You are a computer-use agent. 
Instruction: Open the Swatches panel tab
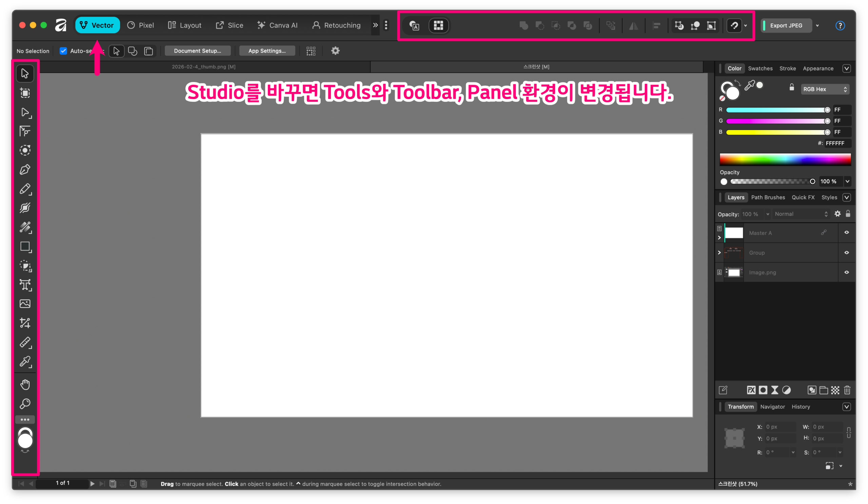coord(760,68)
